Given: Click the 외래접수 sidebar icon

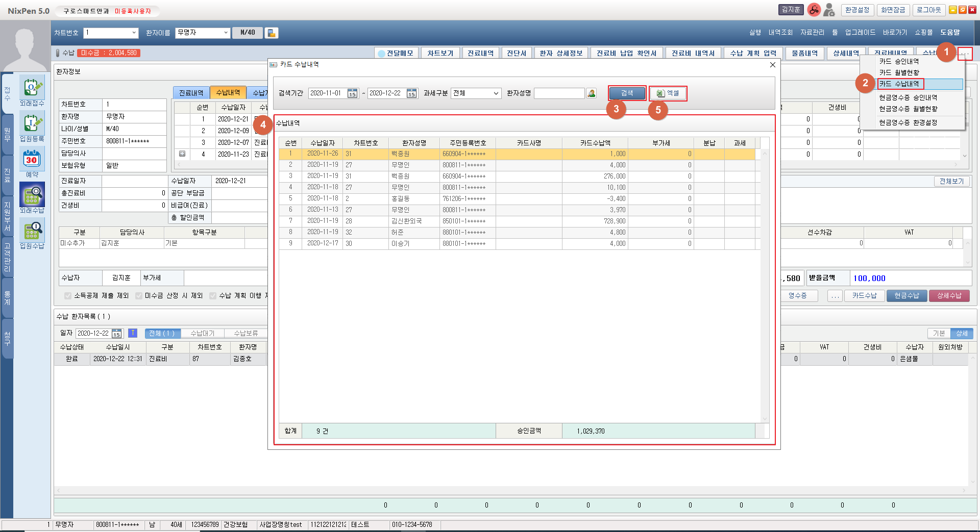Looking at the screenshot, I should (32, 88).
